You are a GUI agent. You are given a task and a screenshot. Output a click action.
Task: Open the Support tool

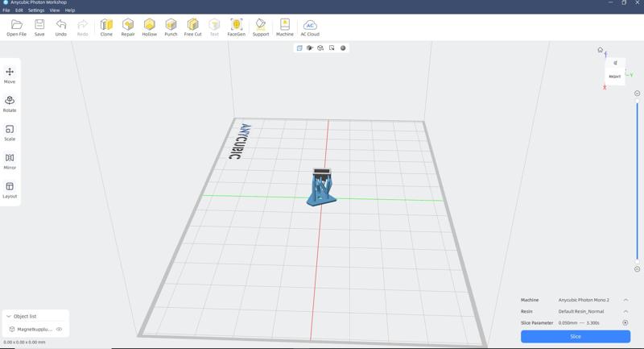pyautogui.click(x=260, y=27)
